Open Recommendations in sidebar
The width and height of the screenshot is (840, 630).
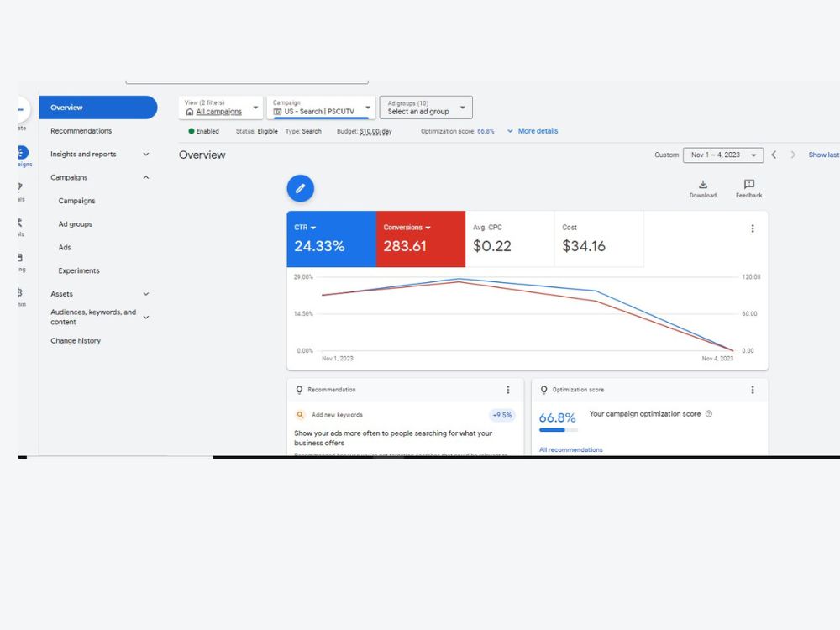pyautogui.click(x=81, y=131)
